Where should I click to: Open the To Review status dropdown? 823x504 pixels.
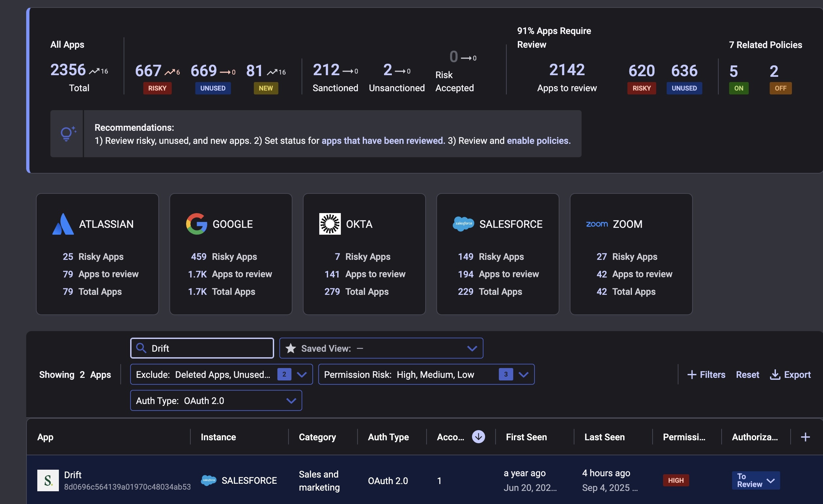click(756, 480)
